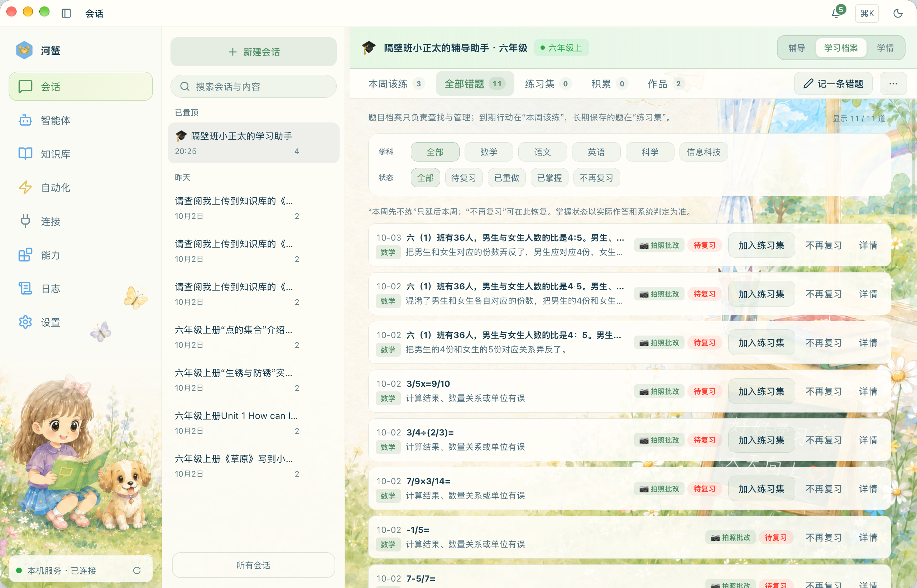Viewport: 917px width, 588px height.
Task: Switch to 辅导 view
Action: [797, 48]
